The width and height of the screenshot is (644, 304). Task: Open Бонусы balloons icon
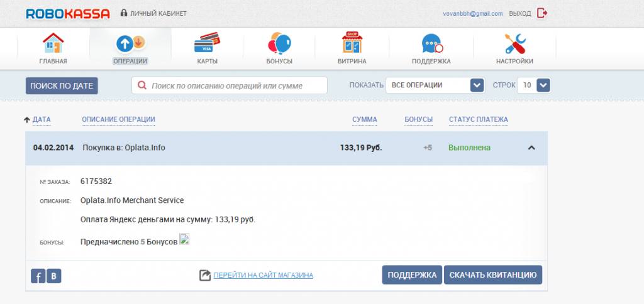pyautogui.click(x=279, y=43)
